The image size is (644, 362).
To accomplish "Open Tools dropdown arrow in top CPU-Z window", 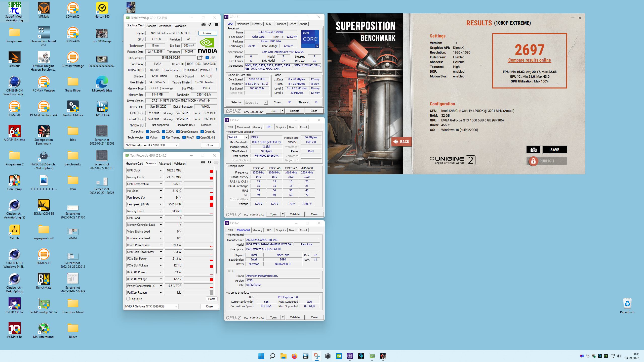I will (x=282, y=111).
